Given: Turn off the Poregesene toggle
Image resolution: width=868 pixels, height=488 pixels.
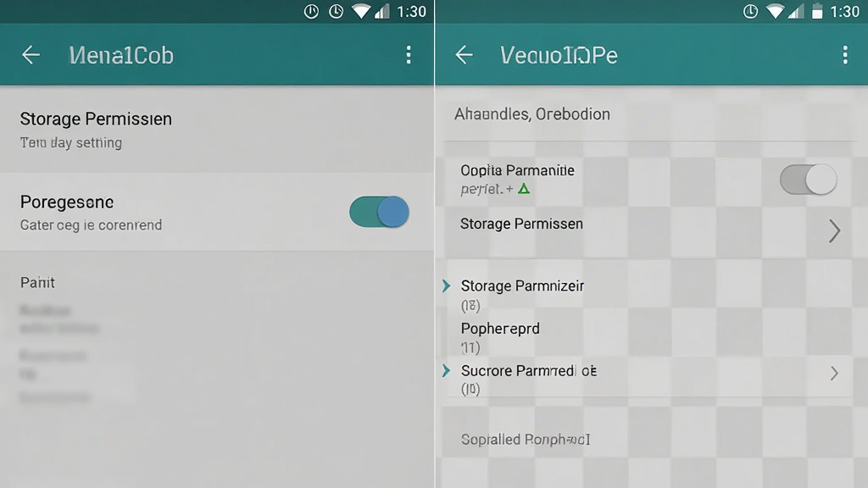Looking at the screenshot, I should coord(379,212).
